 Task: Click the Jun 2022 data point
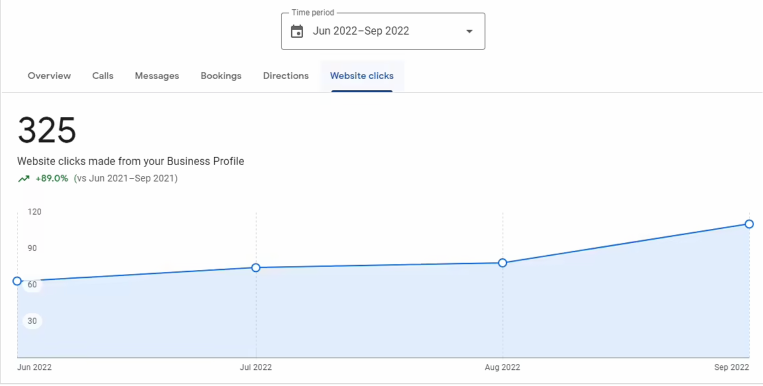point(17,281)
